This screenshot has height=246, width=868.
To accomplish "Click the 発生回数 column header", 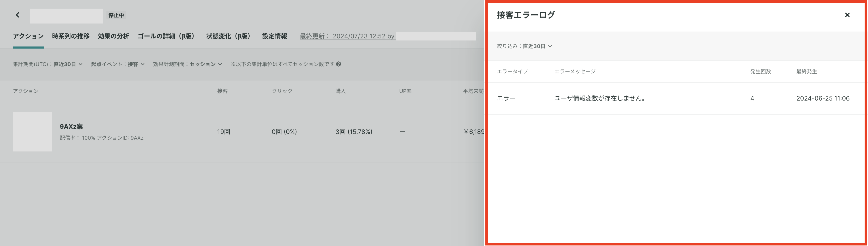I will pos(761,72).
